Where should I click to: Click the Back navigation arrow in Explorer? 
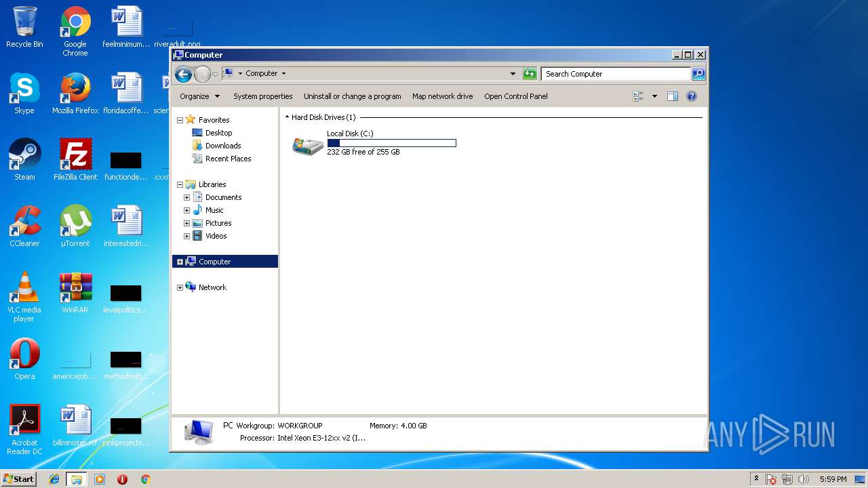[x=183, y=74]
